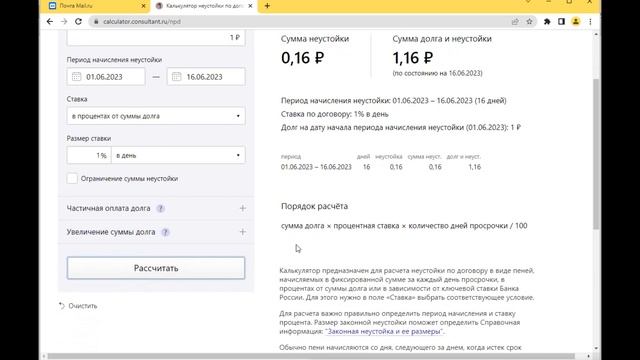Click the site lock icon in address bar
Image resolution: width=640 pixels, height=360 pixels.
click(96, 22)
